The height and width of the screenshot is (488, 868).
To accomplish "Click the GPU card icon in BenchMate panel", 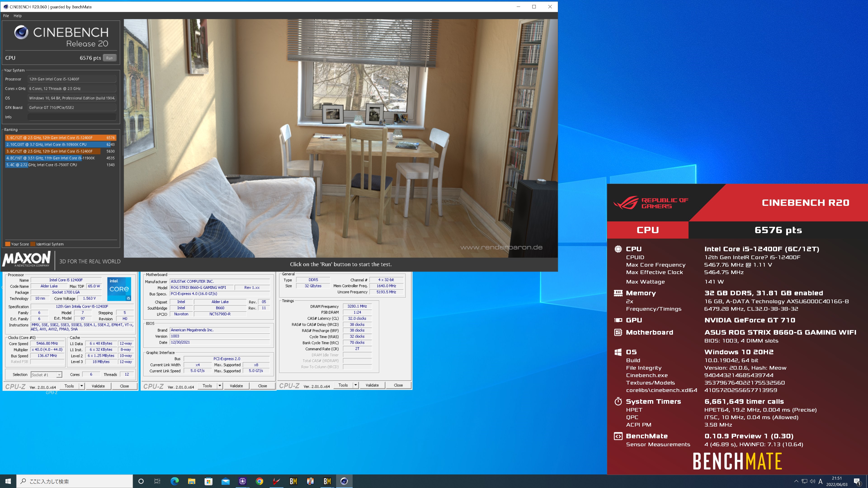I will tap(618, 320).
